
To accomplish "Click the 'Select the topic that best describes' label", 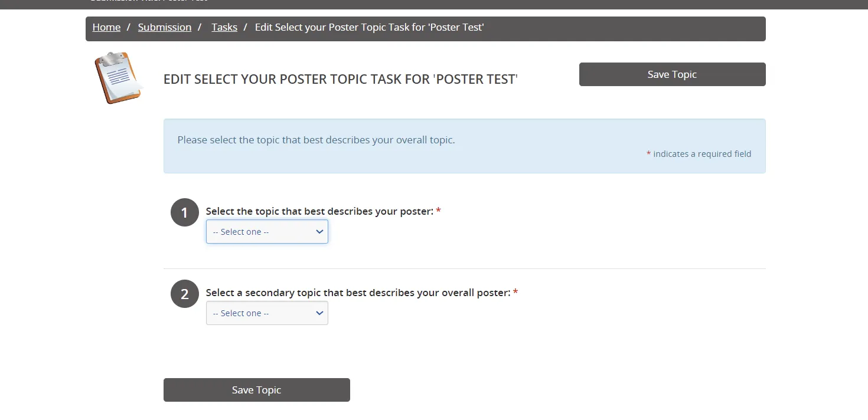I will coord(319,211).
